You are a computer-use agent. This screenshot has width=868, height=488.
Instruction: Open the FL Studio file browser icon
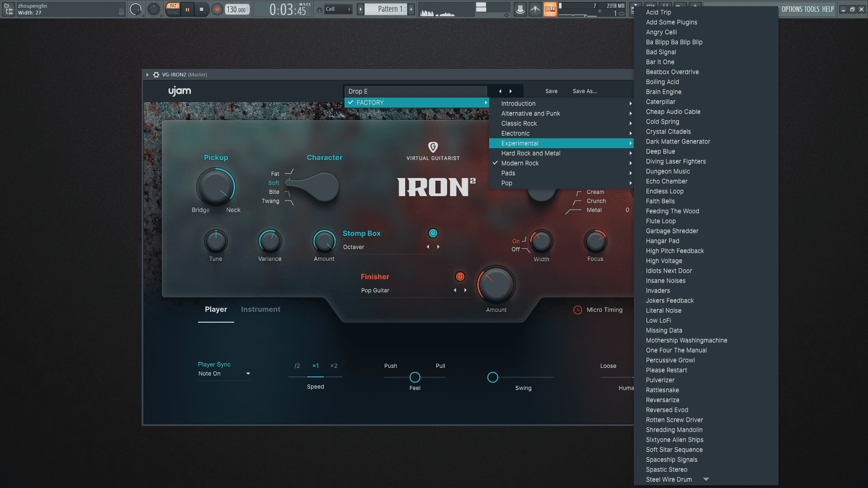[x=9, y=9]
